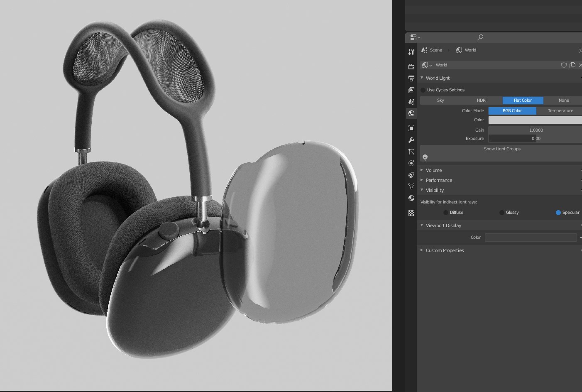Open the Tool properties tab icon
The image size is (582, 392).
coord(411,52)
